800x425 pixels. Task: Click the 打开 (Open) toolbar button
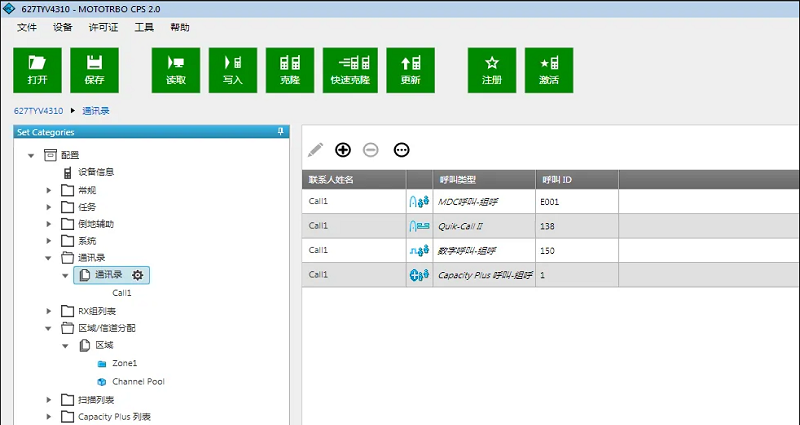point(38,70)
